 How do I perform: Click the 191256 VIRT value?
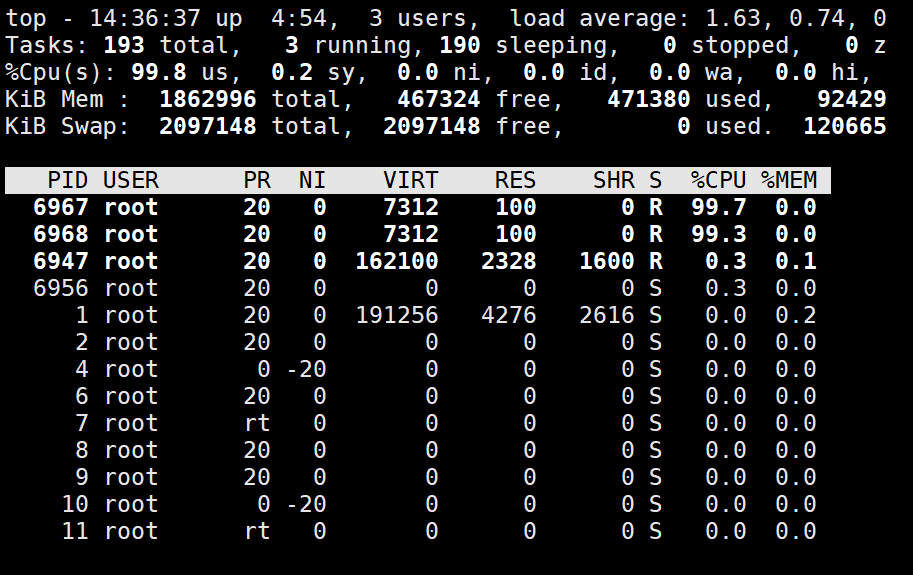click(x=397, y=315)
